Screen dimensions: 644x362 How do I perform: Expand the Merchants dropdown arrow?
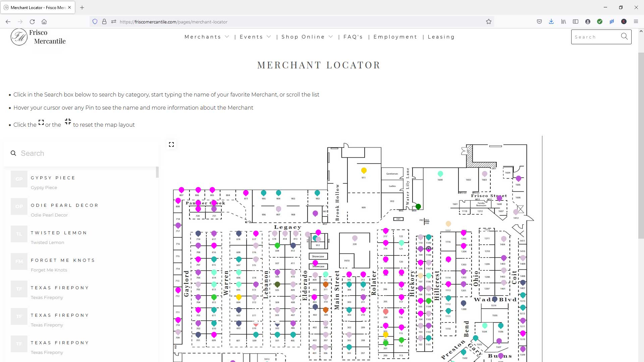[227, 37]
